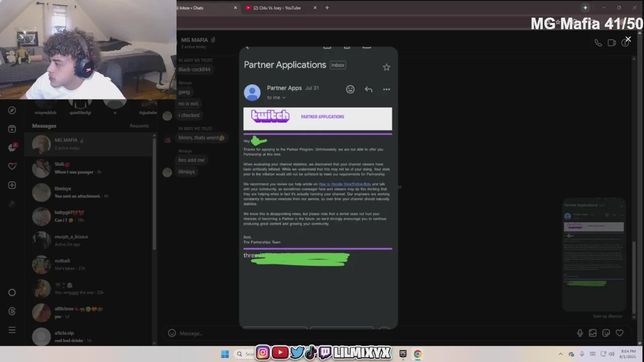Close the enlarged email image viewer
This screenshot has width=644, height=362.
(x=628, y=39)
